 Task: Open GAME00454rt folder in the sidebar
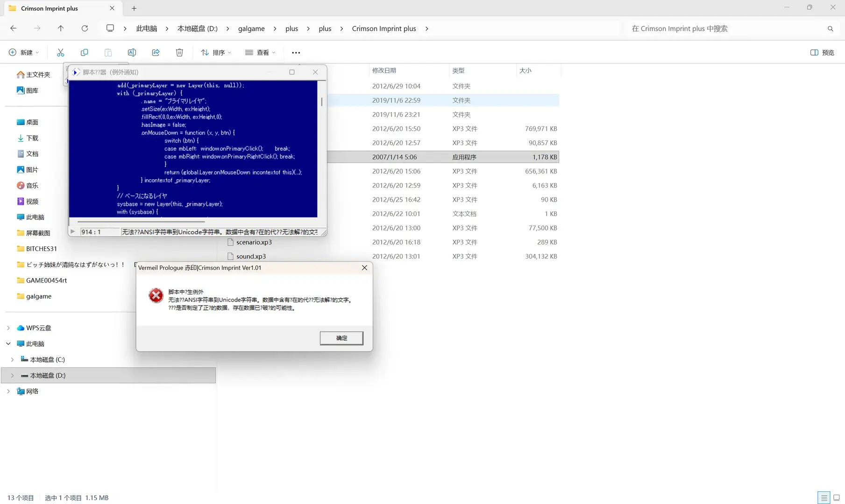point(42,280)
